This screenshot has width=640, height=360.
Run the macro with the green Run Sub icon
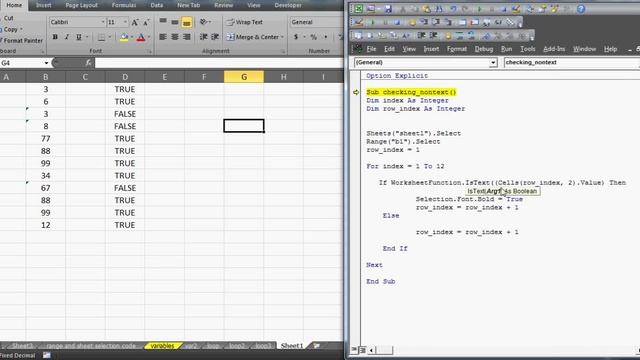[479, 9]
